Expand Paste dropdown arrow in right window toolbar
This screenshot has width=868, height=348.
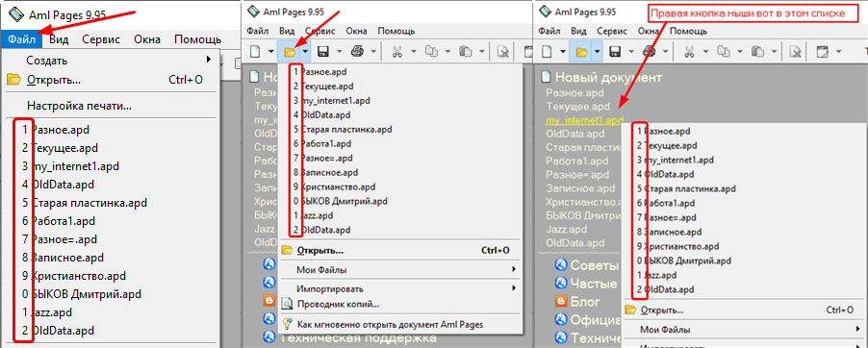tap(774, 52)
